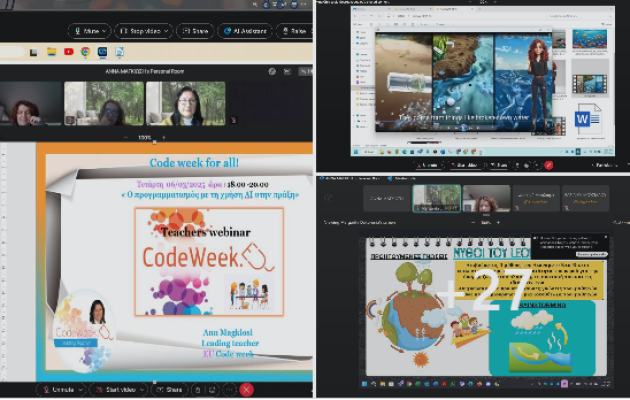The image size is (630, 400).
Task: Zoom in with the plus beside 100%
Action: tap(164, 137)
